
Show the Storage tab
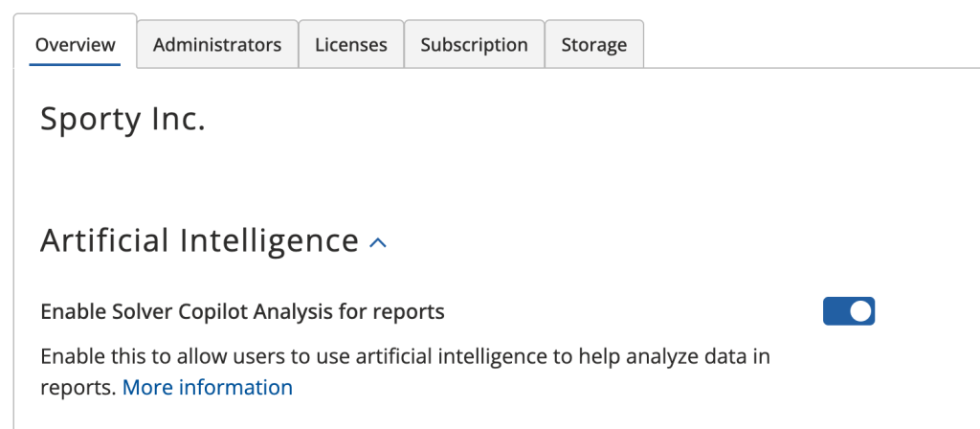click(593, 44)
